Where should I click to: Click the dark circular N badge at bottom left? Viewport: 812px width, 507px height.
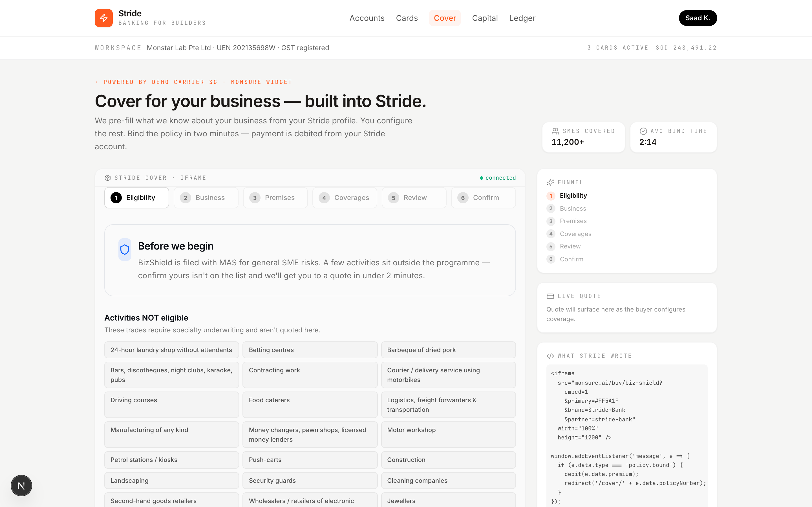[x=21, y=485]
